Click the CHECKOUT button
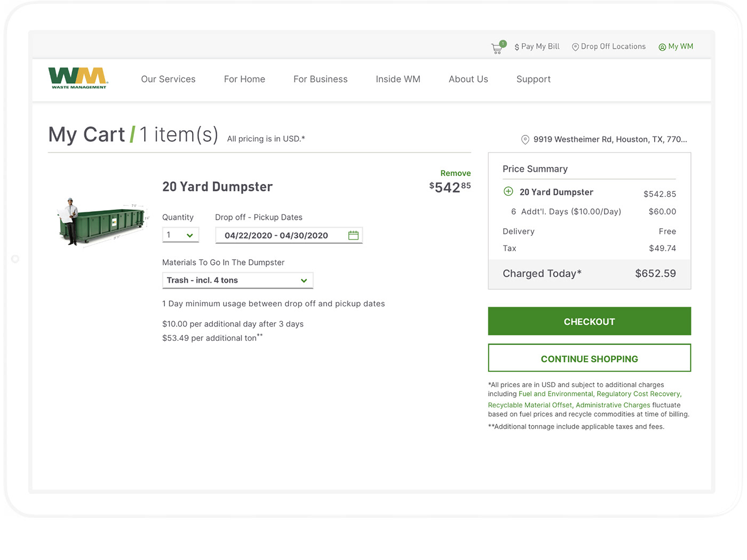The width and height of the screenshot is (747, 560). coord(589,321)
